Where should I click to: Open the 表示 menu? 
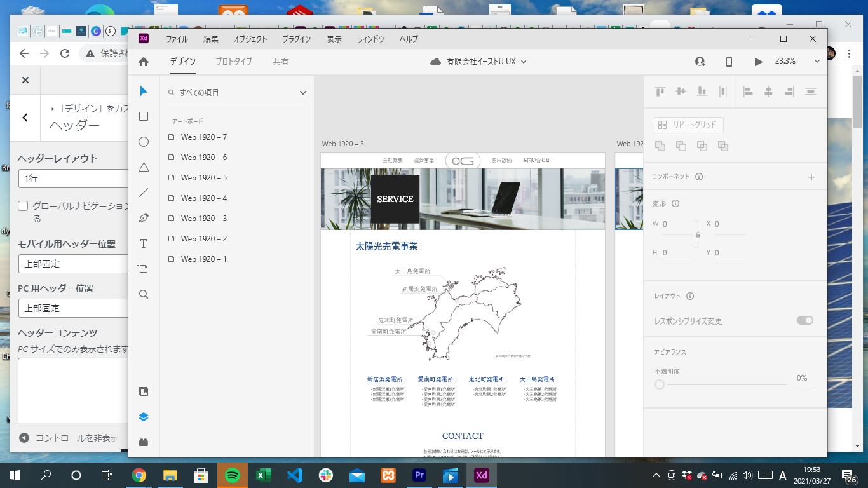click(334, 39)
